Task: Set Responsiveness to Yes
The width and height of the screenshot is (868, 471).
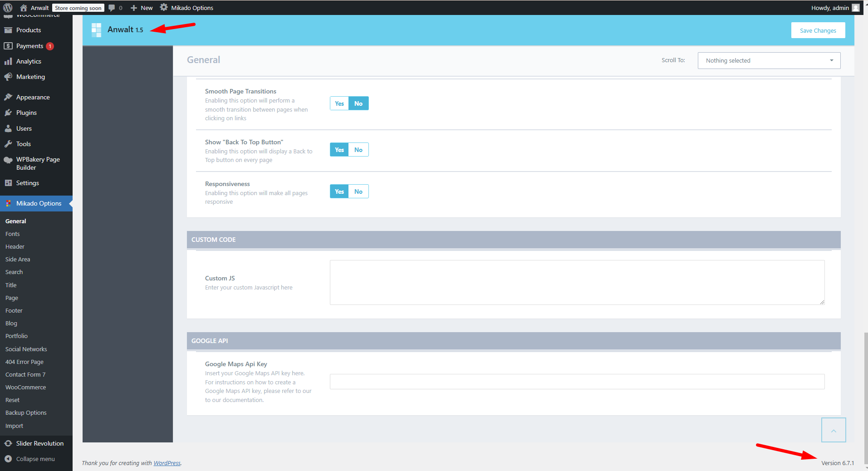Action: pos(339,191)
